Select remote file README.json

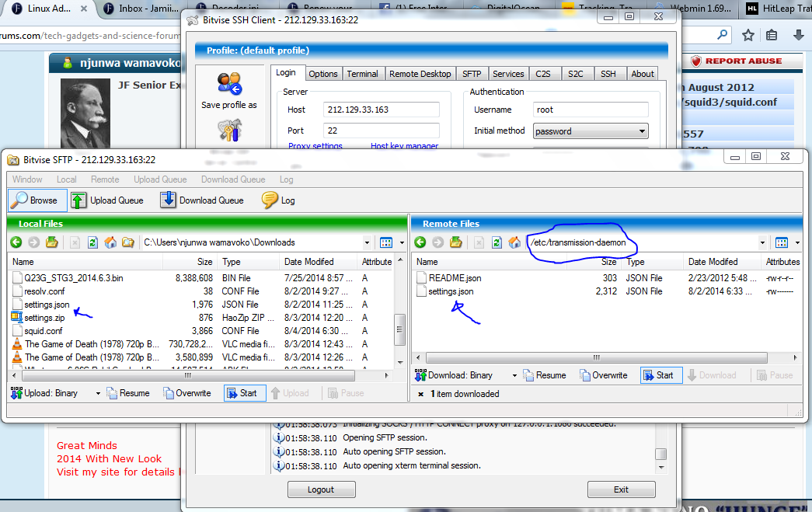(455, 278)
